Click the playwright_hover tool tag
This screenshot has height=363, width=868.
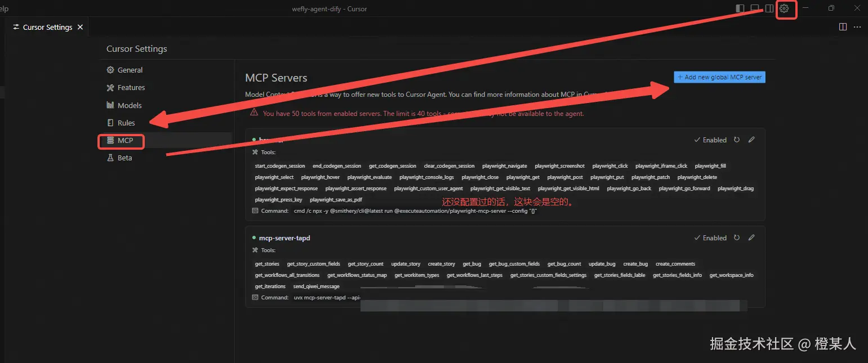[x=321, y=177]
